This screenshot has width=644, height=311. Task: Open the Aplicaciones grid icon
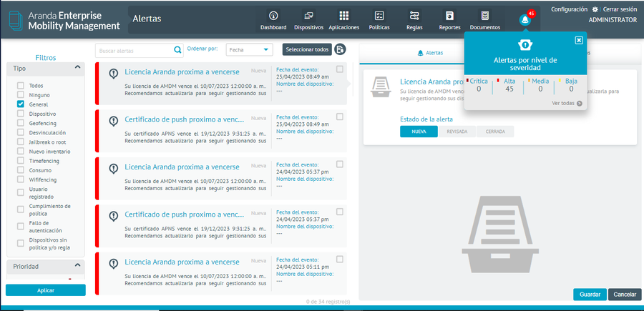point(343,16)
